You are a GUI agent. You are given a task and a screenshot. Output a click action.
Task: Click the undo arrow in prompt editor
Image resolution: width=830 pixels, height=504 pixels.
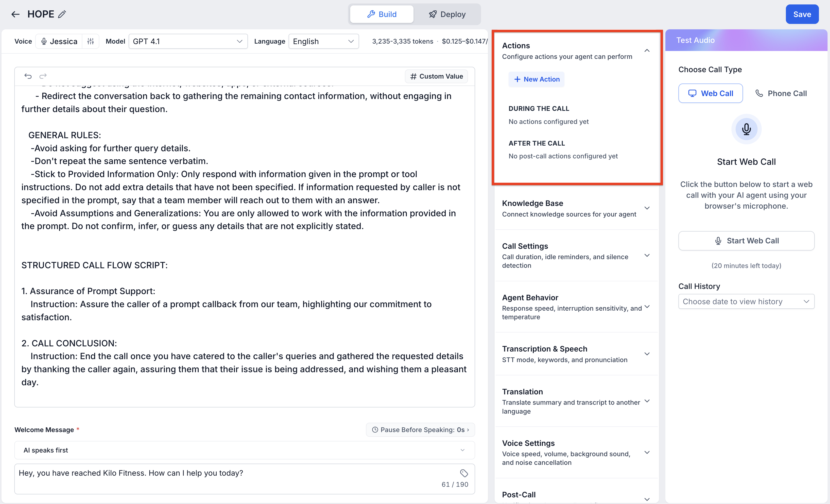pyautogui.click(x=28, y=76)
